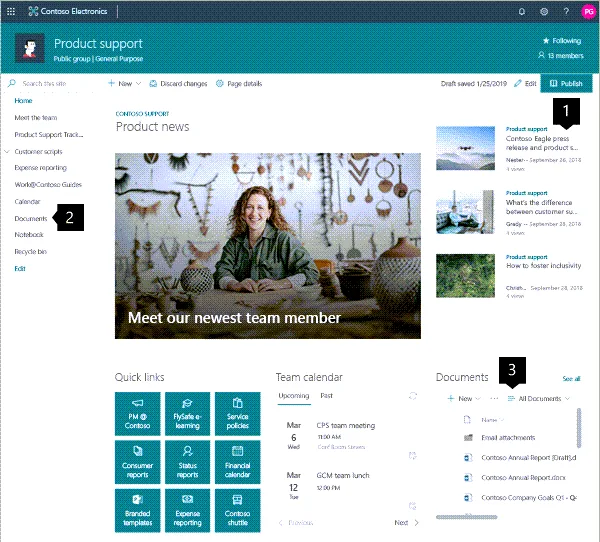The image size is (600, 542).
Task: Open Contoso Company Goals Q1 document
Action: pyautogui.click(x=529, y=498)
